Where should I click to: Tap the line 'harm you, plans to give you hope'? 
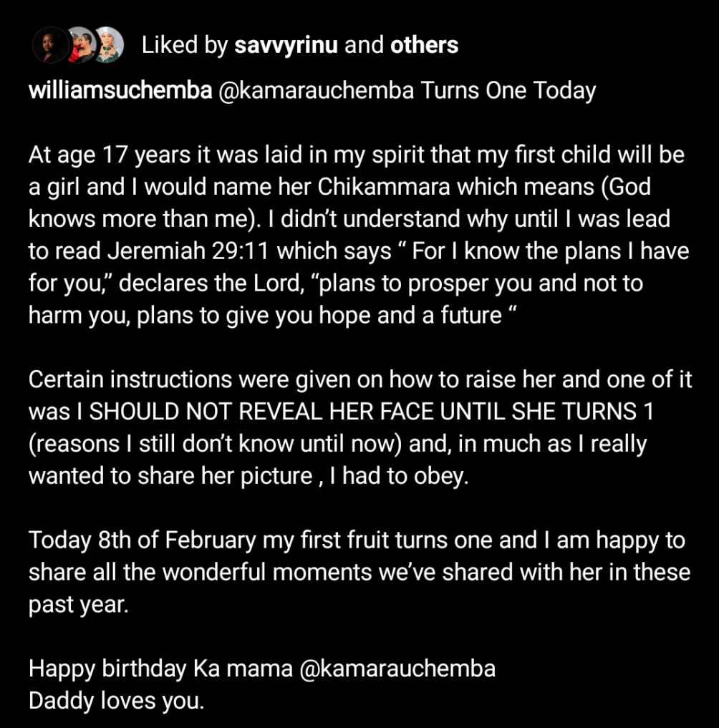pos(272,315)
